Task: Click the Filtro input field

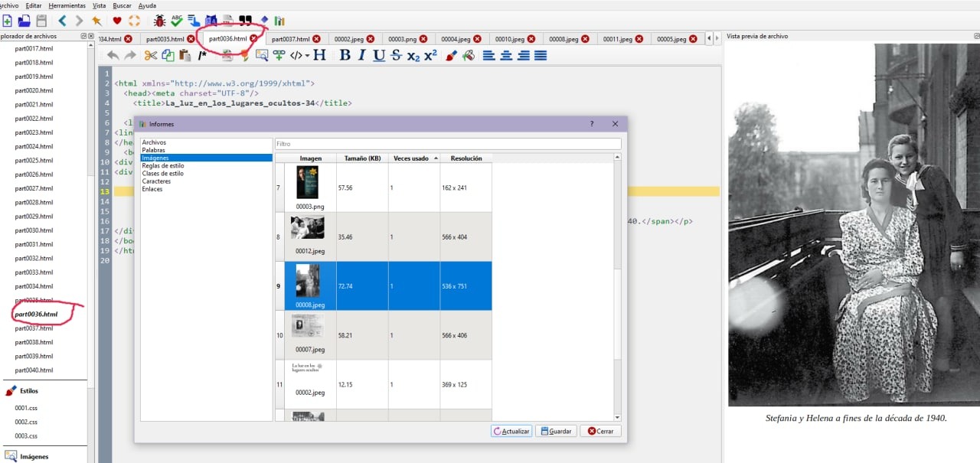Action: (448, 144)
